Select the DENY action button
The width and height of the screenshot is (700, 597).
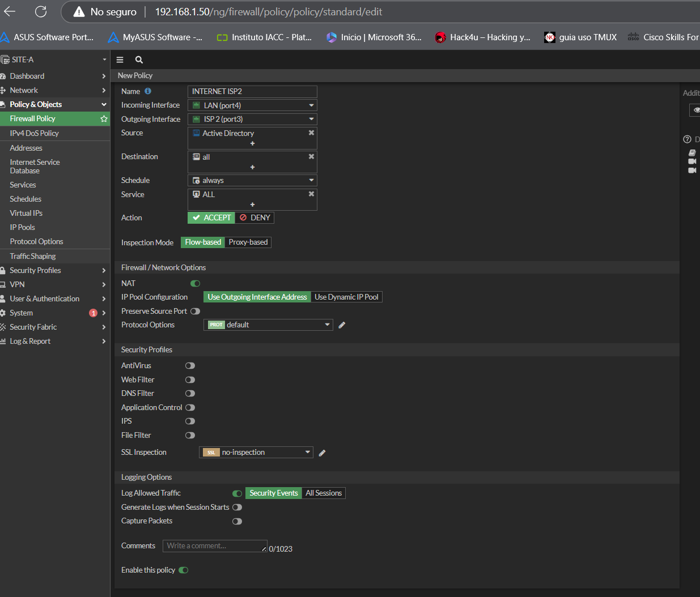tap(254, 218)
